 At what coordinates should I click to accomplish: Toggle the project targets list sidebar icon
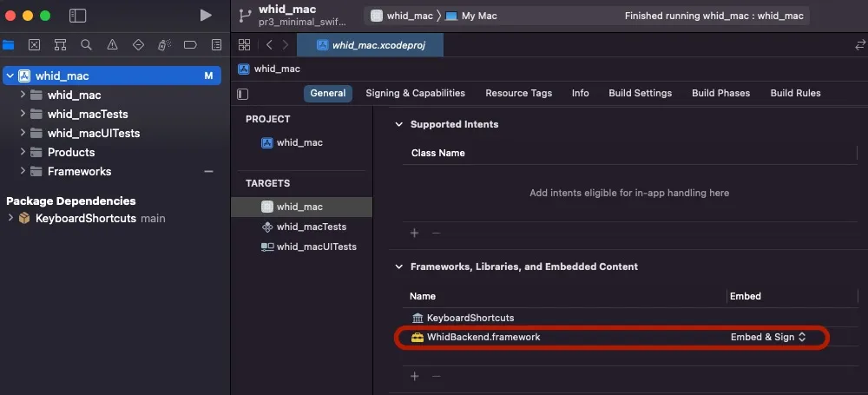242,94
